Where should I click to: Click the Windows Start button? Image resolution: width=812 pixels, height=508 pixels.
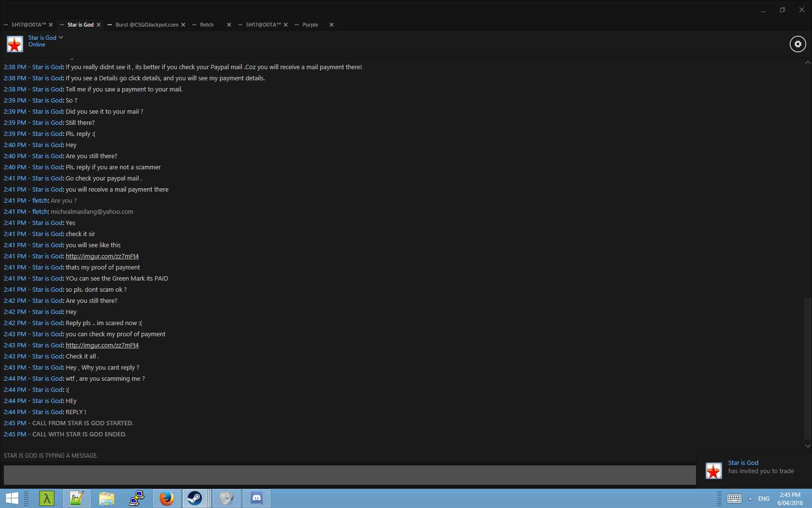(x=12, y=498)
